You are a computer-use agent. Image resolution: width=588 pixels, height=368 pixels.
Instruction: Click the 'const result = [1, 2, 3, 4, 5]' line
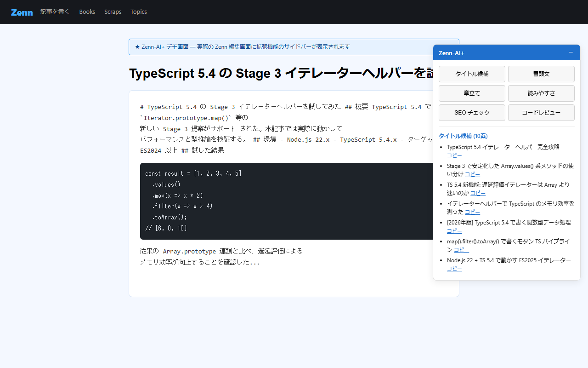[x=193, y=173]
